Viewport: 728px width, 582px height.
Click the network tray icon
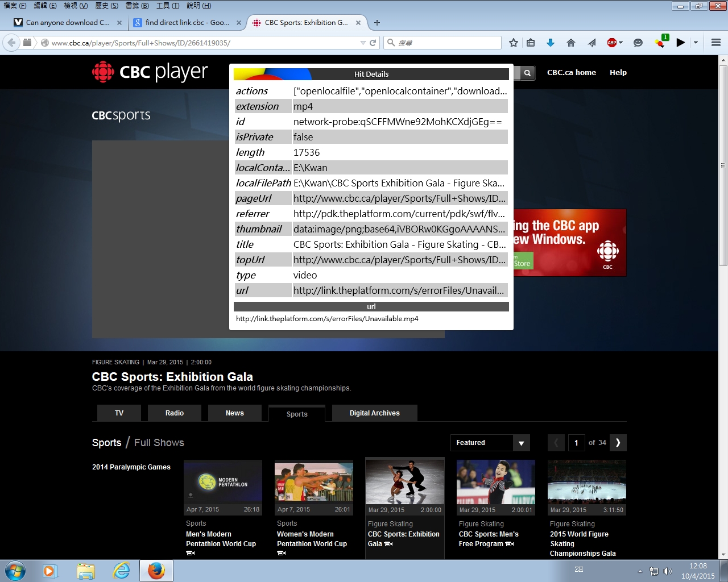click(654, 571)
